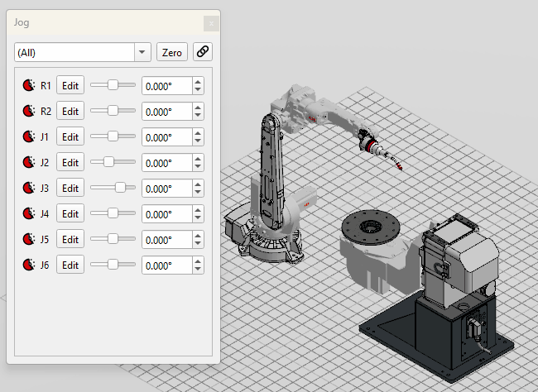Click the J3 slider handle
Screen dimensions: 538x392
(120, 187)
